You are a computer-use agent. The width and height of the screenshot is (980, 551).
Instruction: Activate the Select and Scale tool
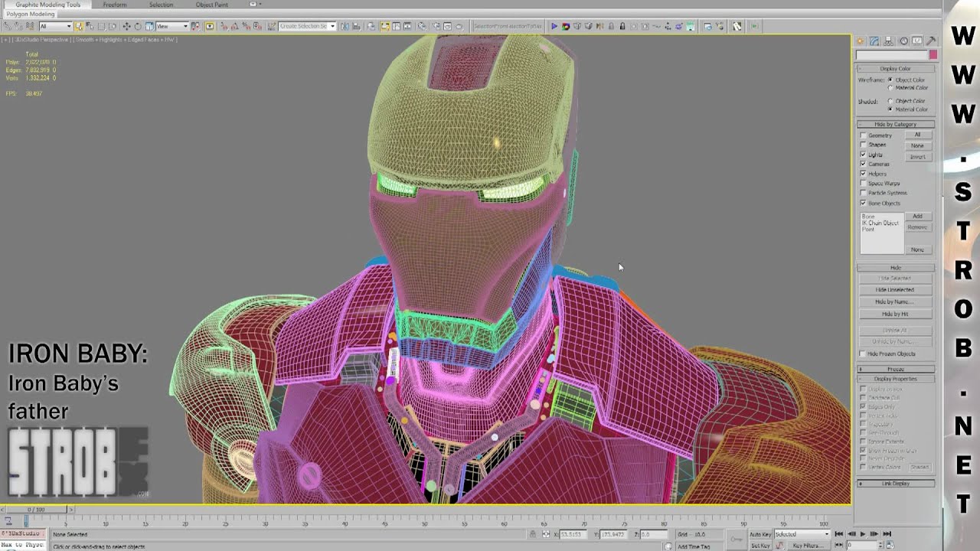pyautogui.click(x=149, y=26)
